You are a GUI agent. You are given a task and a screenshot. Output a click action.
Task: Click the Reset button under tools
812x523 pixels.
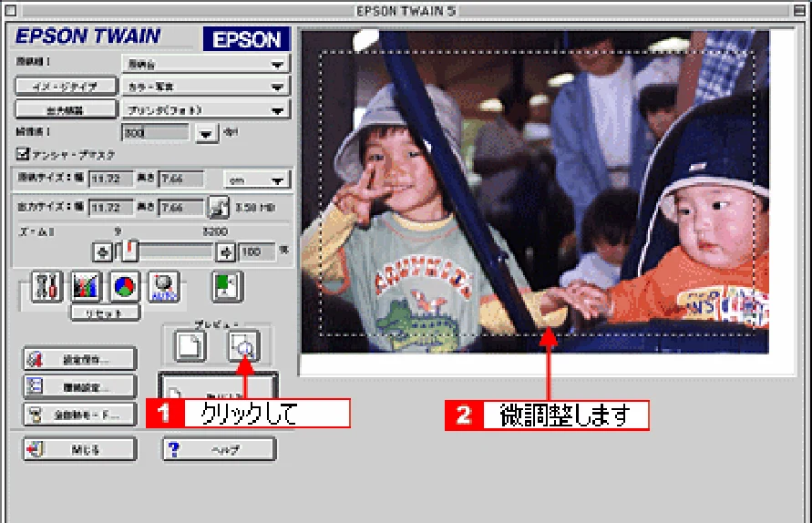105,313
